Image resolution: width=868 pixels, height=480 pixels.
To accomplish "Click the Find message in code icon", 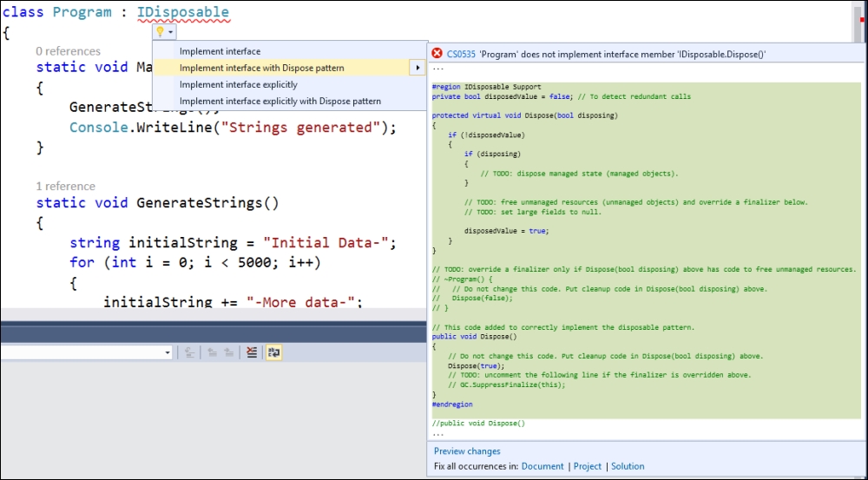I will [x=189, y=352].
